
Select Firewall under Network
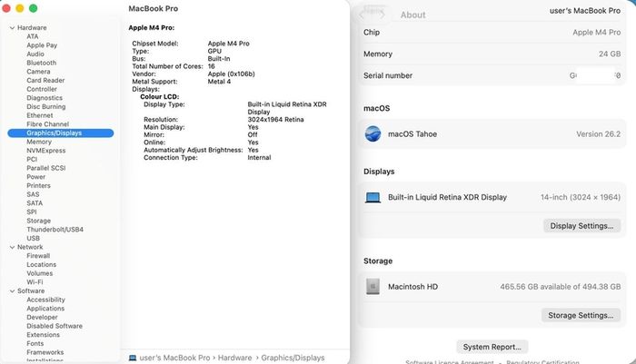pyautogui.click(x=38, y=256)
